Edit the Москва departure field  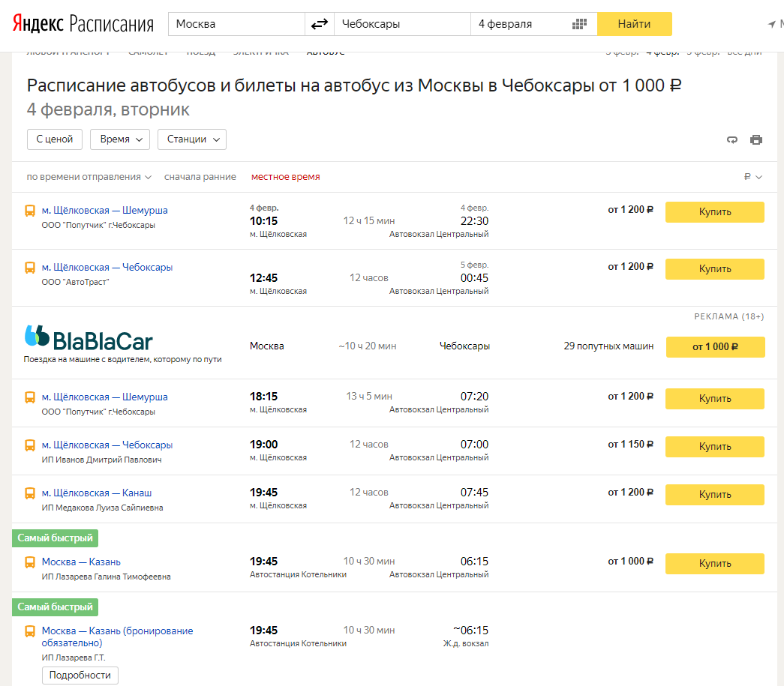tap(236, 24)
